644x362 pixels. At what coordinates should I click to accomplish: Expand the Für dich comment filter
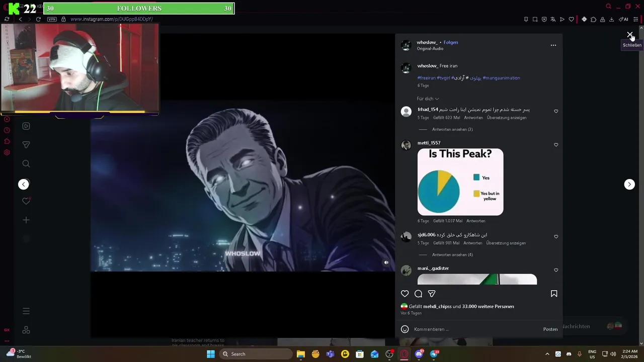pyautogui.click(x=428, y=99)
